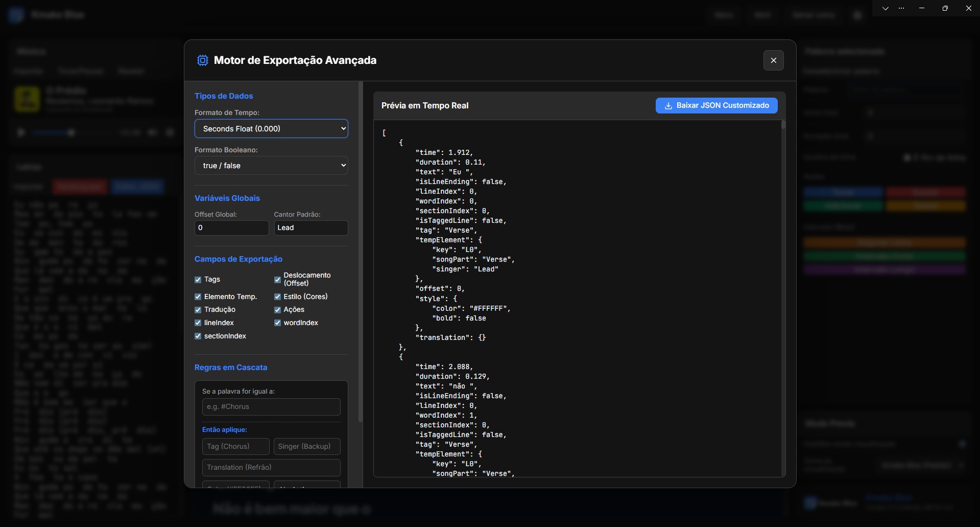Focus the Cantor Padrão input showing Lead
This screenshot has height=527, width=980.
311,228
